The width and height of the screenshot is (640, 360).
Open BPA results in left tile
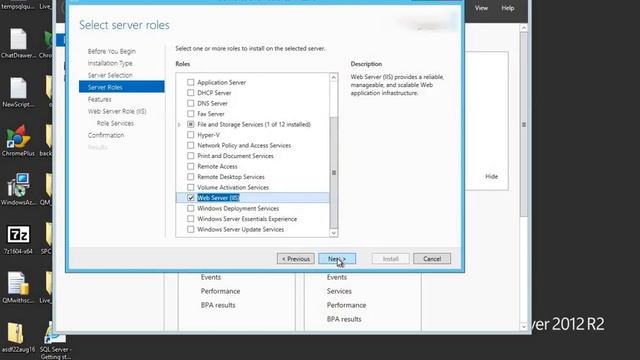tap(218, 305)
